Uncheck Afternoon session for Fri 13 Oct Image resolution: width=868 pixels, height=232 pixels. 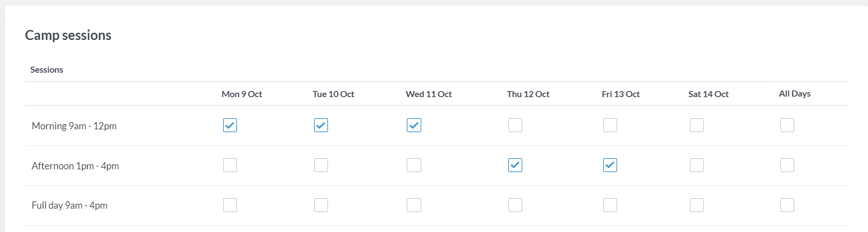point(610,165)
